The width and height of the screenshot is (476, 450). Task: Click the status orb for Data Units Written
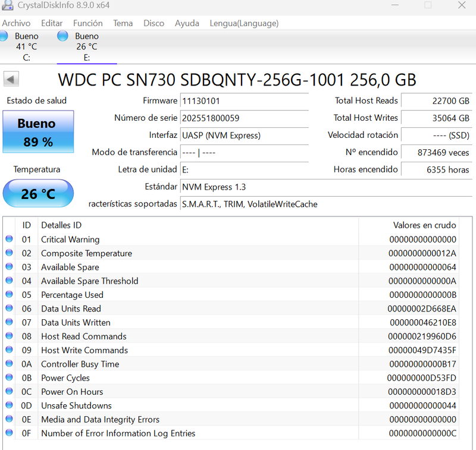click(9, 322)
